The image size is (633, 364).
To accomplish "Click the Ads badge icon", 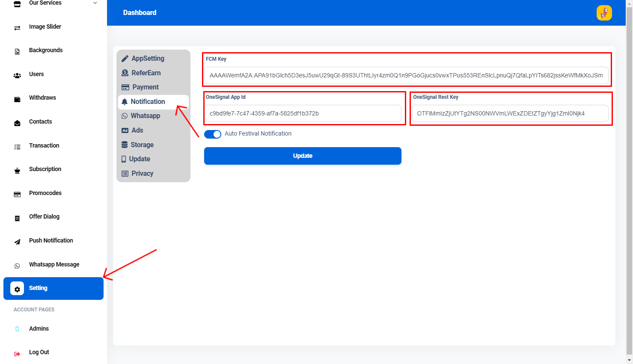I will [125, 130].
